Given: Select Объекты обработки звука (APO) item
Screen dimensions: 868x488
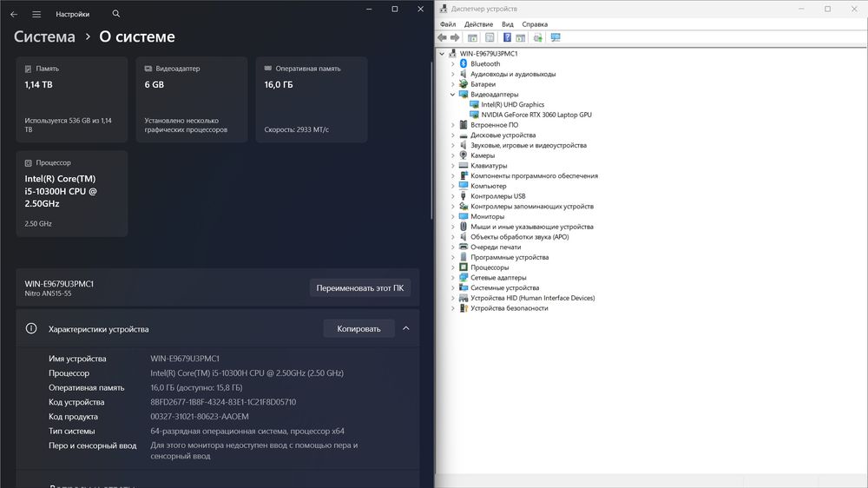Looking at the screenshot, I should click(520, 237).
